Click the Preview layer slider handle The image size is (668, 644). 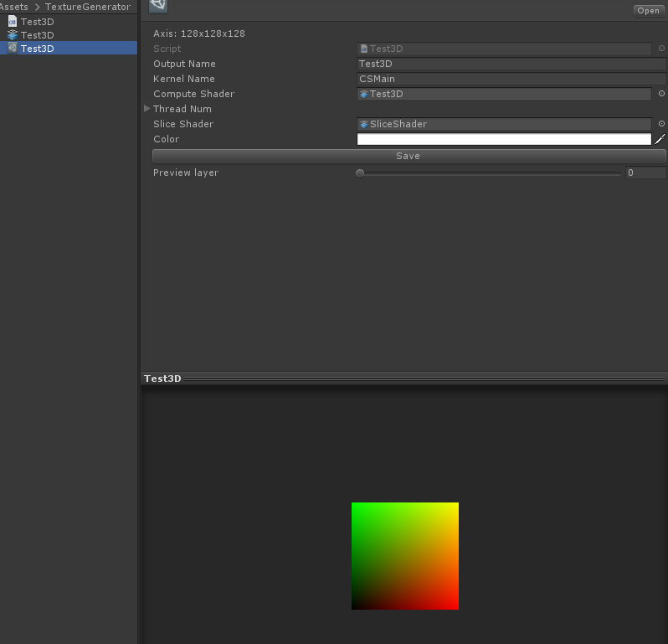coord(360,173)
